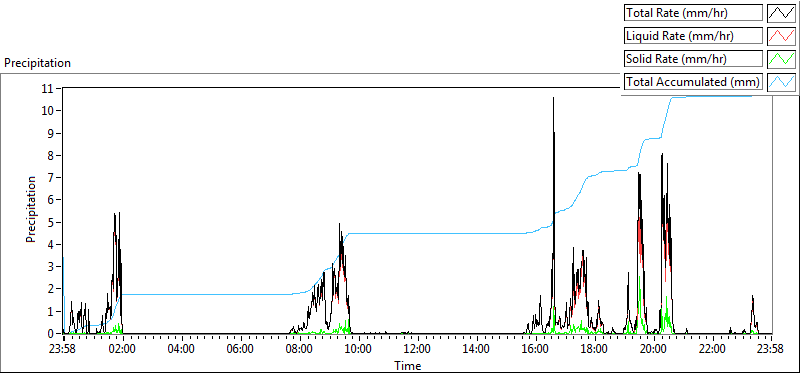Screen dimensions: 800x373
Task: Click the Total Rate black line icon
Action: [781, 13]
